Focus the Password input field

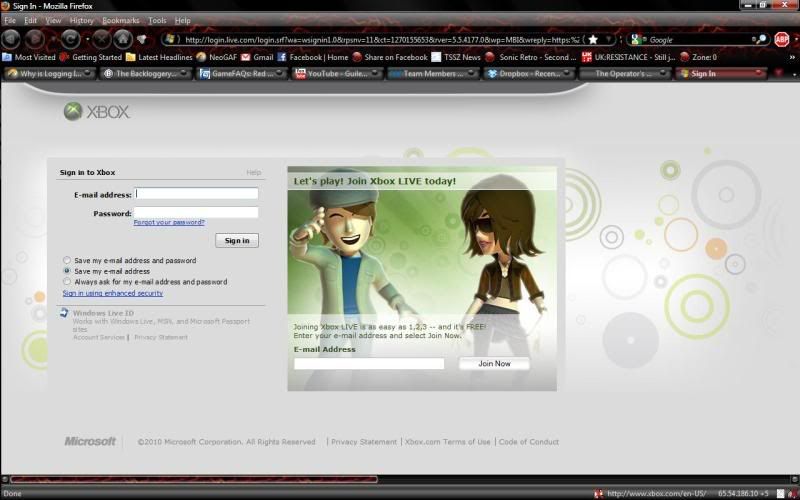[196, 213]
